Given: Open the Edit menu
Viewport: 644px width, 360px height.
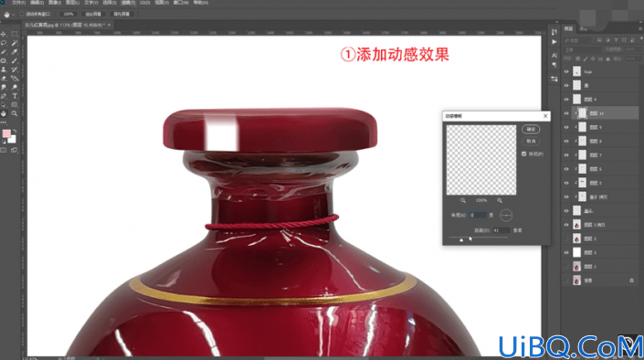Looking at the screenshot, I should 37,3.
